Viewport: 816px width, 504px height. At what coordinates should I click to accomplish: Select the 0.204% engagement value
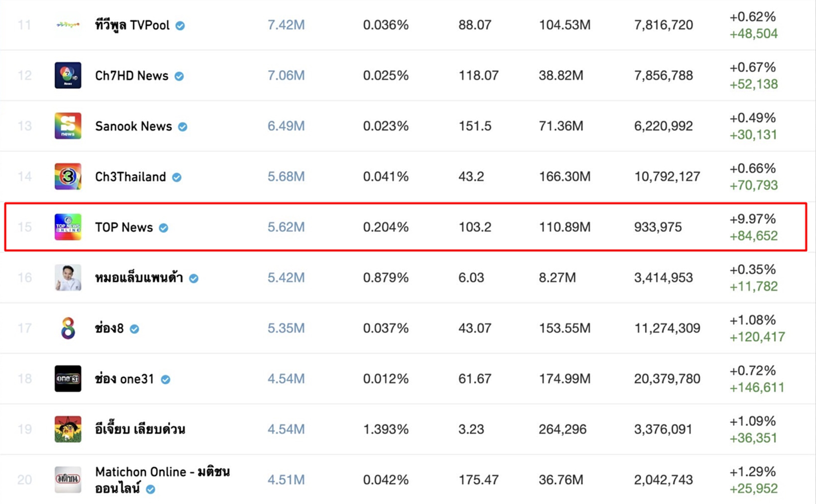coord(386,227)
